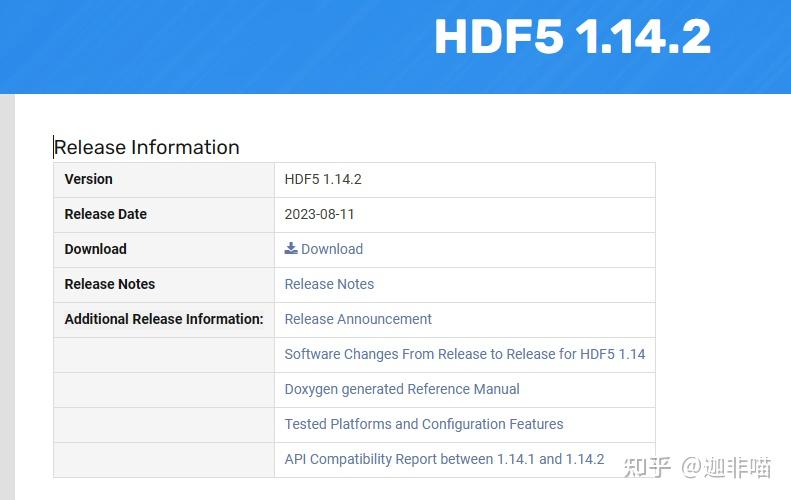Click the gray left sidebar strip
The image size is (791, 500).
pyautogui.click(x=7, y=297)
